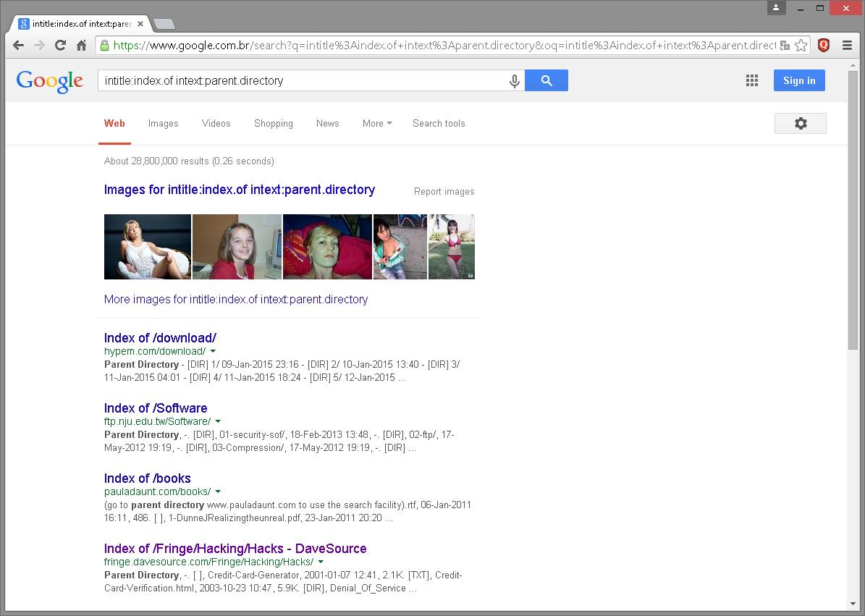Open the settings gear options

801,124
